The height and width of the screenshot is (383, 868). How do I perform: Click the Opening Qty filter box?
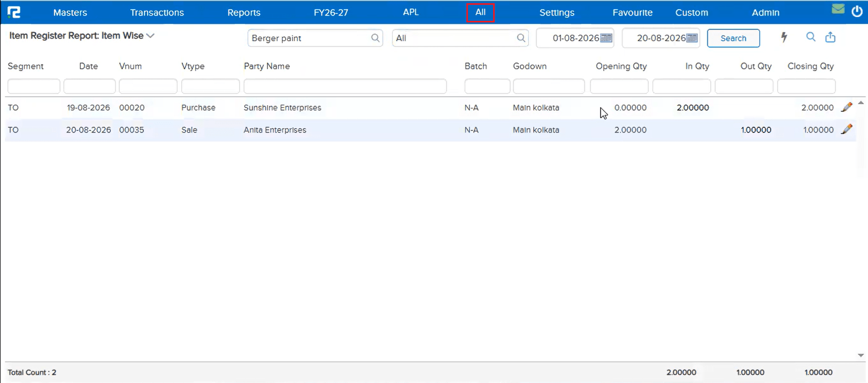(619, 86)
